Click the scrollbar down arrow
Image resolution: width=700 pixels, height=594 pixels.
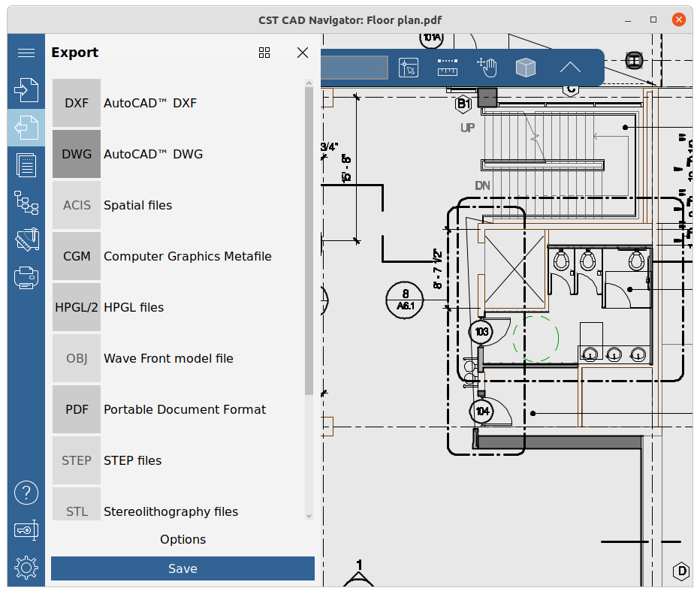pos(309,517)
